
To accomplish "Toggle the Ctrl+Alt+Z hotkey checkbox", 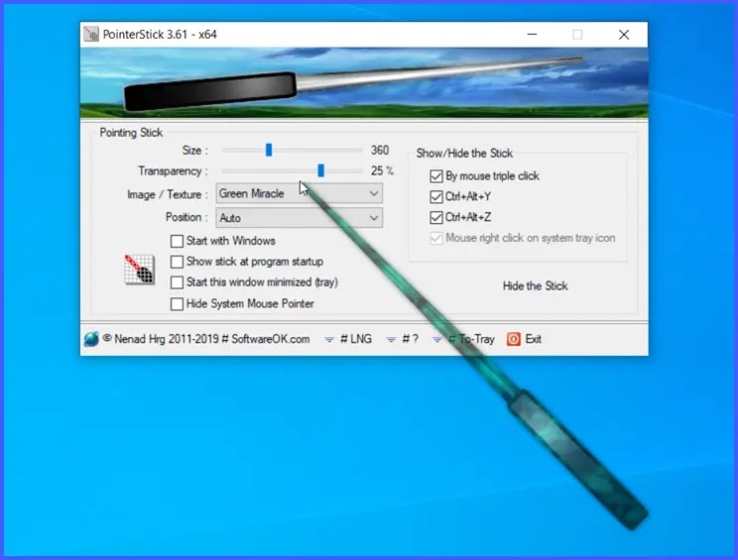I will tap(436, 218).
